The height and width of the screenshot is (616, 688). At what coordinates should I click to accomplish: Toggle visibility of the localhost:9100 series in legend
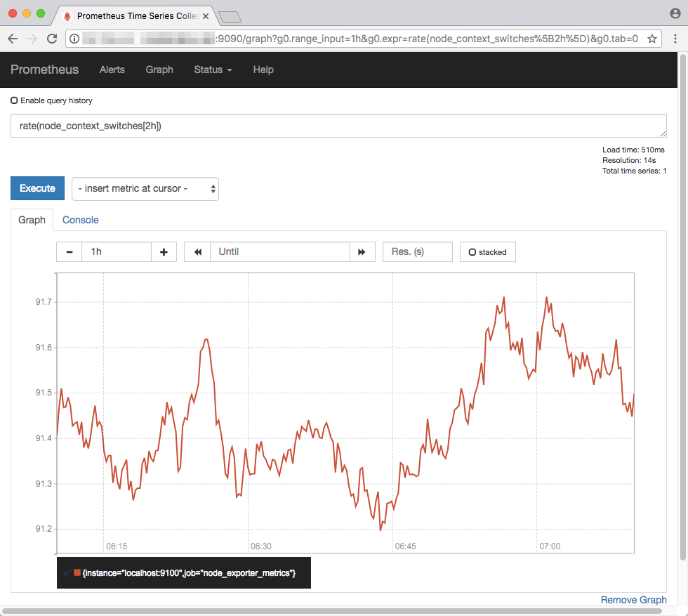click(68, 572)
